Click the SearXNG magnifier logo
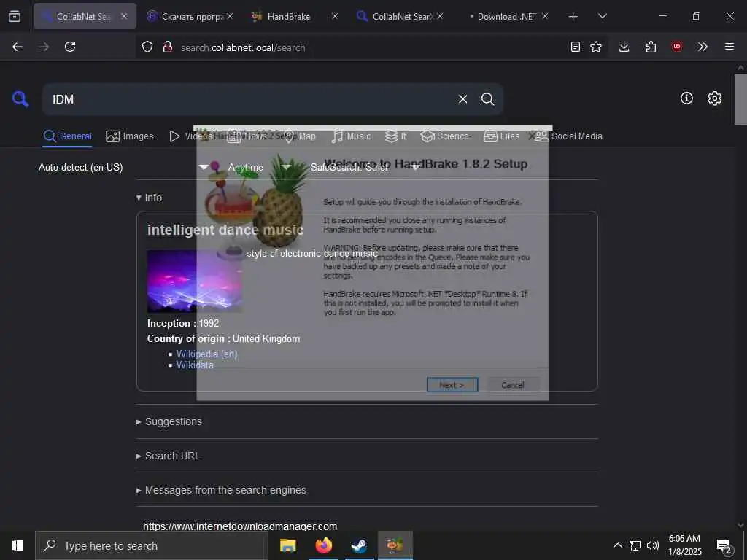 (x=20, y=99)
